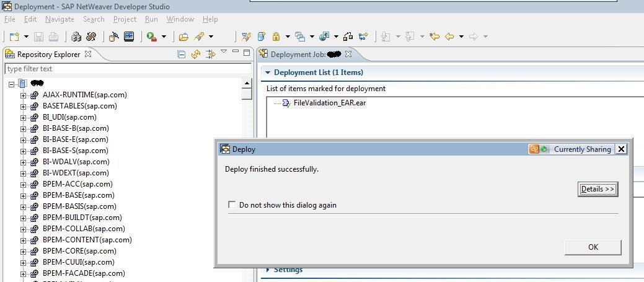
Task: Check Do not show this dialog again
Action: tap(232, 205)
